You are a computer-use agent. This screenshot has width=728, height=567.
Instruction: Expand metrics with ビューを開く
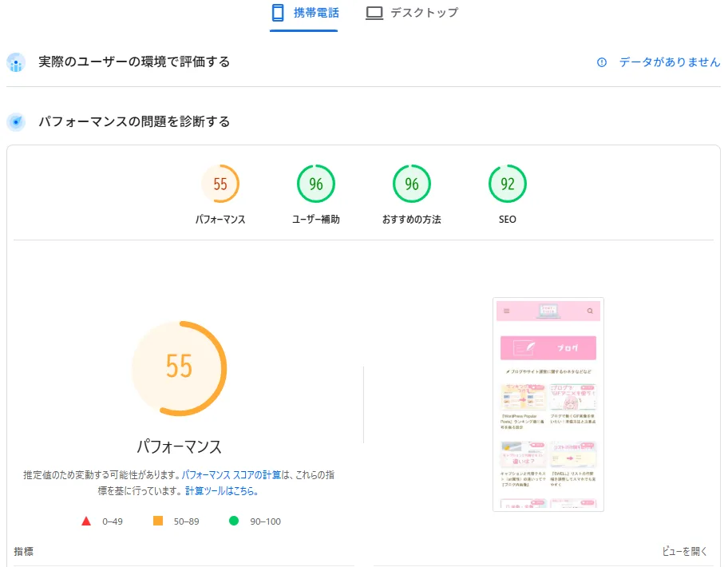click(684, 551)
